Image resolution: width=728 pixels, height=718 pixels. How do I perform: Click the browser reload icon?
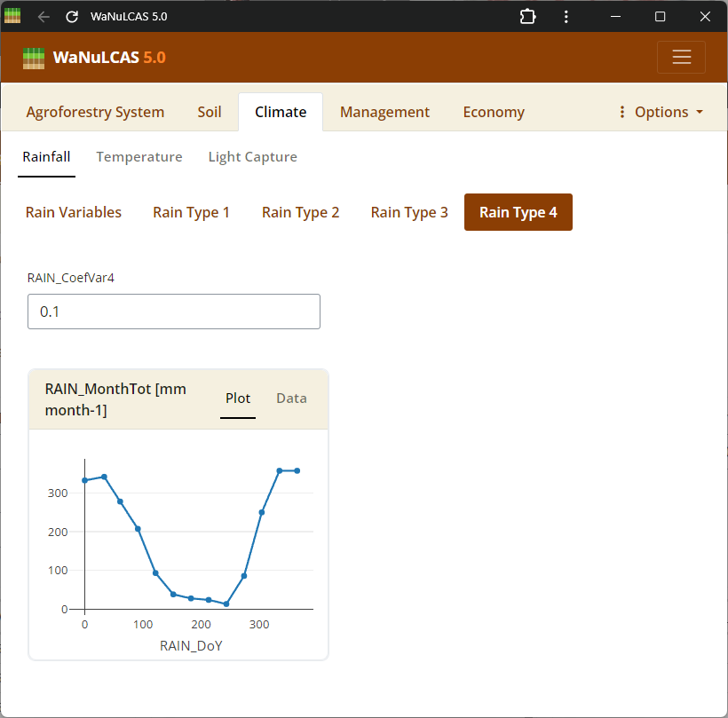[x=72, y=17]
